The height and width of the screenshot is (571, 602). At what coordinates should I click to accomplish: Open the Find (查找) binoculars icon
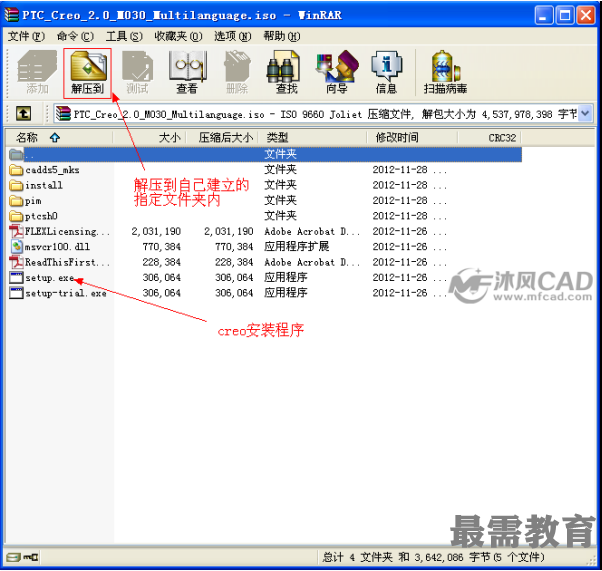(286, 73)
